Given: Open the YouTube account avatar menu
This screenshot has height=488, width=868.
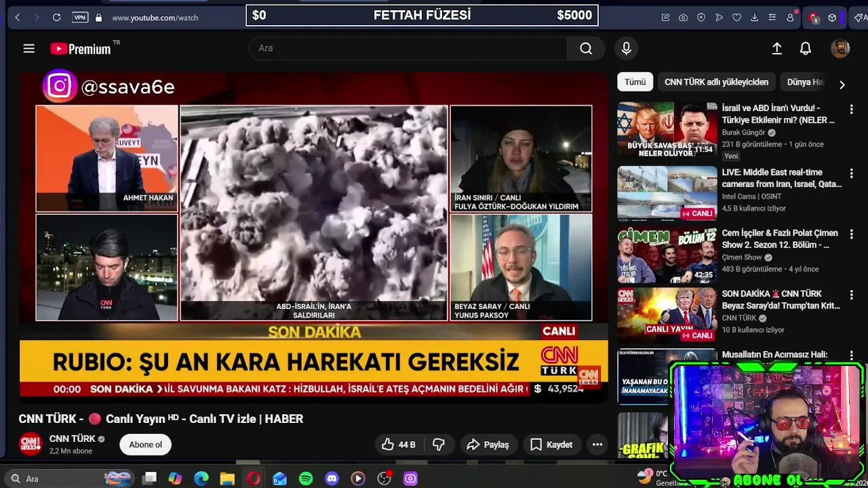Looking at the screenshot, I should click(840, 49).
